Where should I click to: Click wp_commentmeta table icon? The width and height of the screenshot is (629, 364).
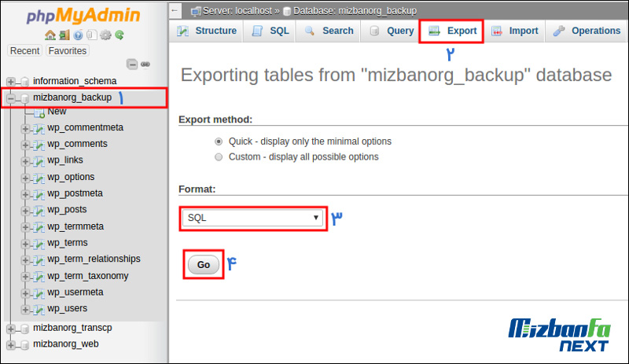pos(39,129)
